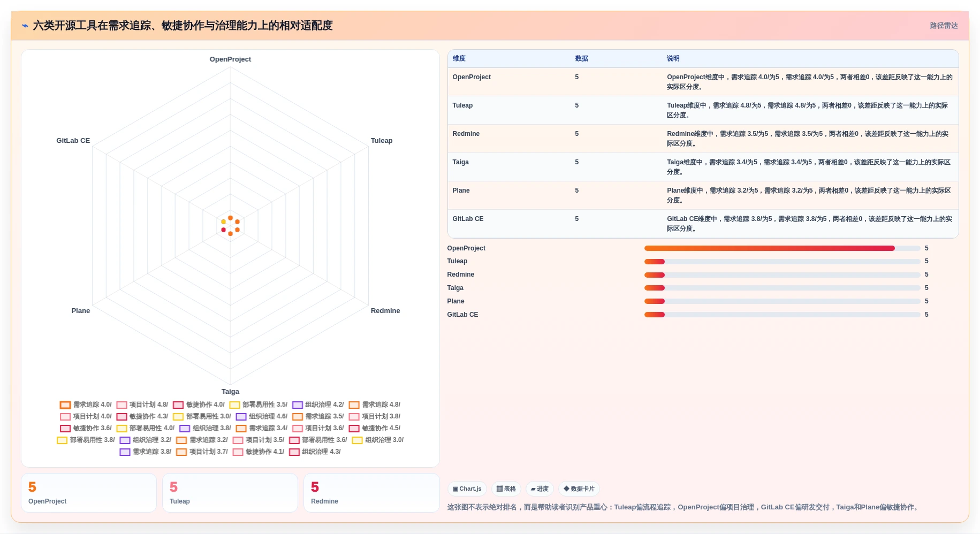Image resolution: width=980 pixels, height=534 pixels.
Task: Click the lightning icon beside the dashboard title
Action: (x=25, y=26)
